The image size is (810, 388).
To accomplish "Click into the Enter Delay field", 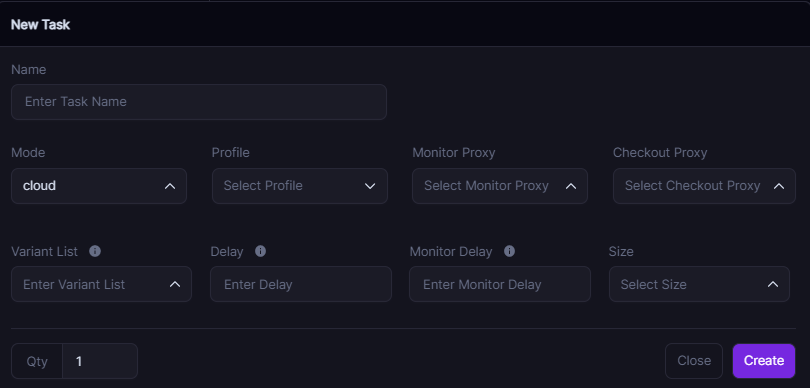I will click(x=301, y=284).
